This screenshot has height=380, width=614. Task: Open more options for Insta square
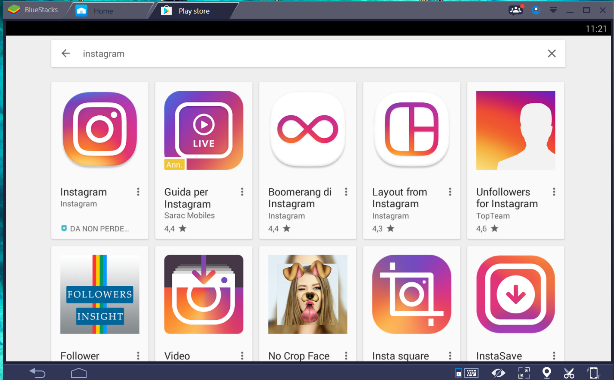[x=450, y=355]
